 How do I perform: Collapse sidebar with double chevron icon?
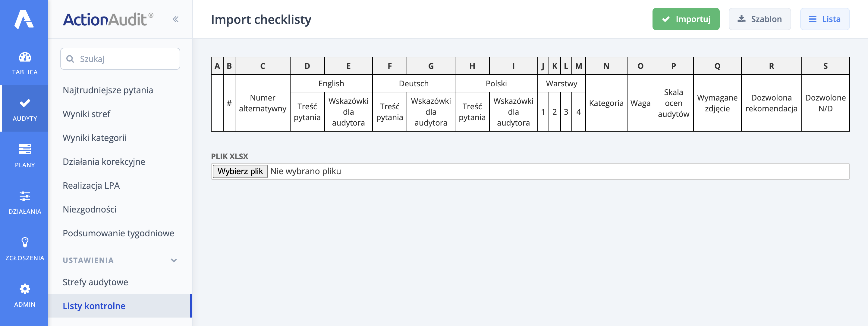pyautogui.click(x=175, y=19)
